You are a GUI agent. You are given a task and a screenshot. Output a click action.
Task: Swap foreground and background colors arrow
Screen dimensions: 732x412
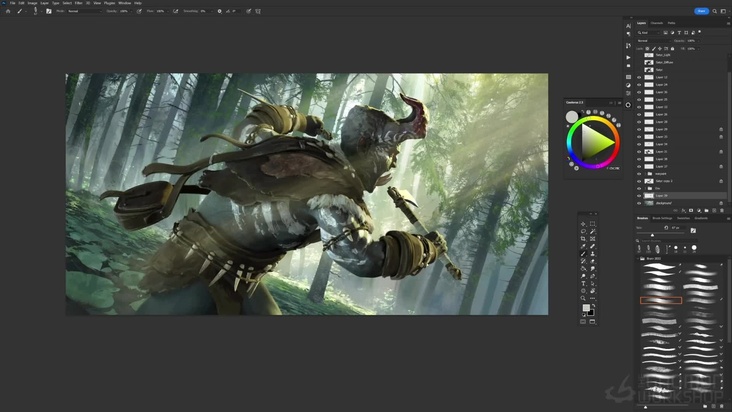[x=593, y=306]
